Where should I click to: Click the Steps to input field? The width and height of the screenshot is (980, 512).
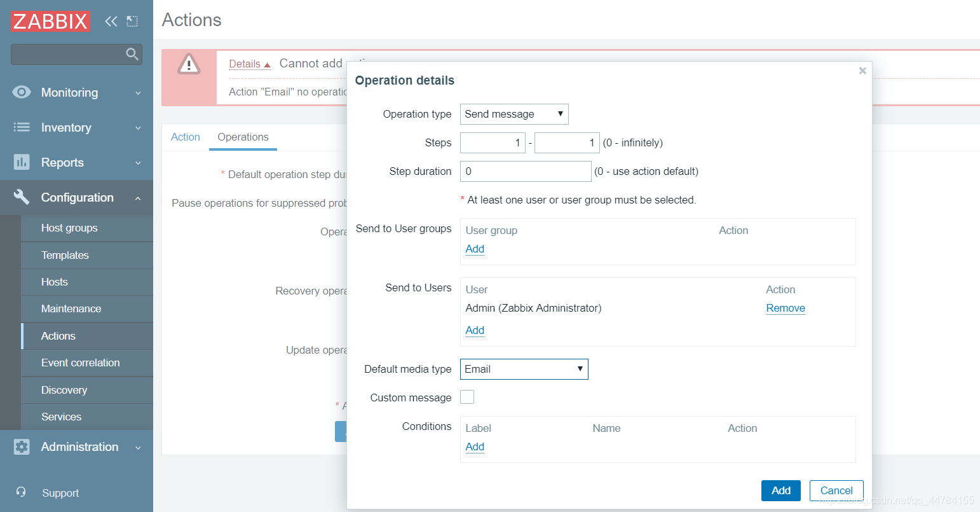[567, 142]
